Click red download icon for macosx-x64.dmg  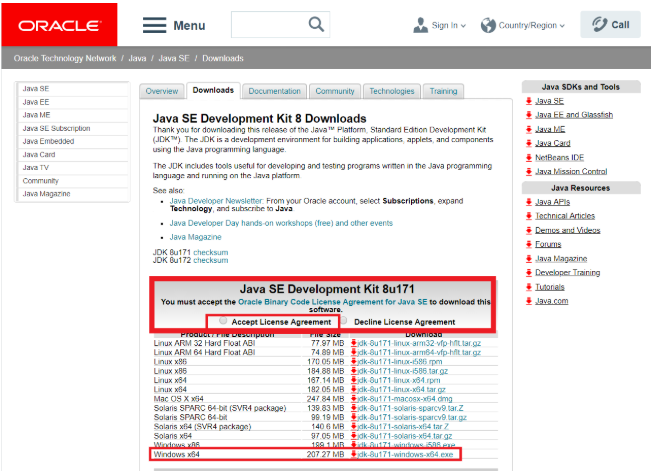coord(354,399)
